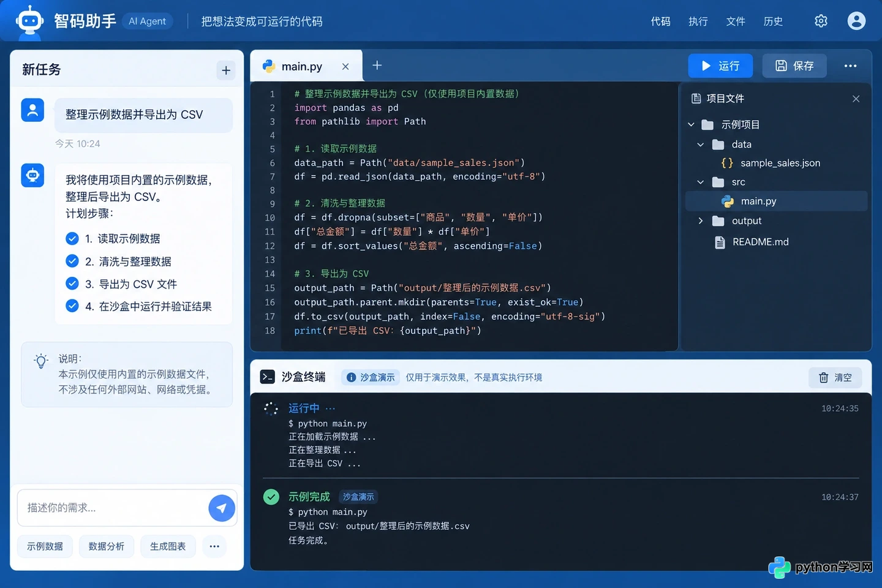Click the assistant bot avatar in chat
This screenshot has height=588, width=882.
tap(32, 175)
